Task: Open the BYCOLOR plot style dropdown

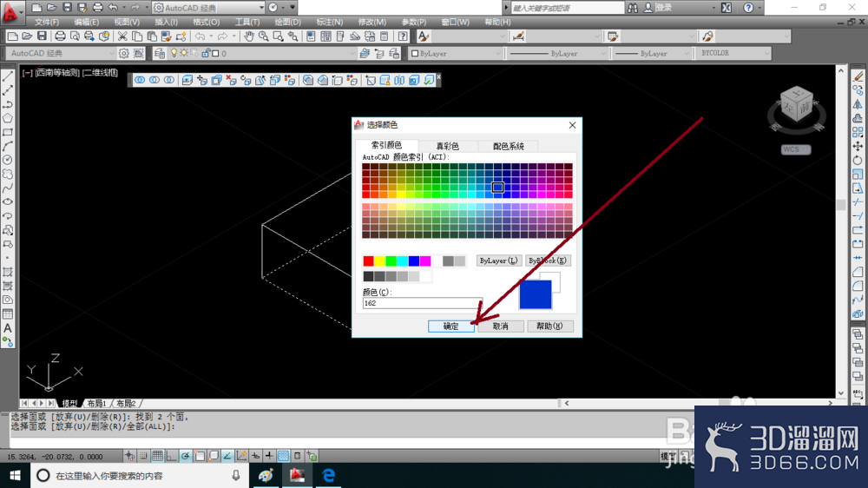Action: pos(733,54)
